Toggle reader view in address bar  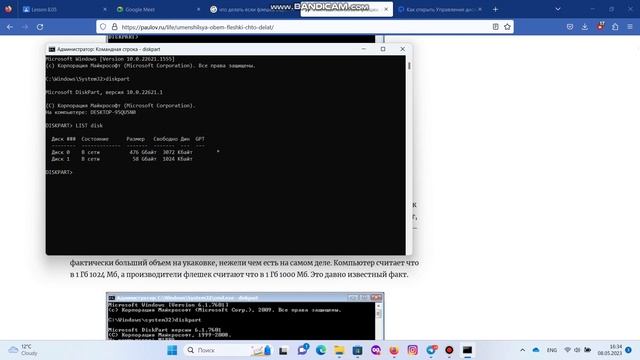(495, 27)
